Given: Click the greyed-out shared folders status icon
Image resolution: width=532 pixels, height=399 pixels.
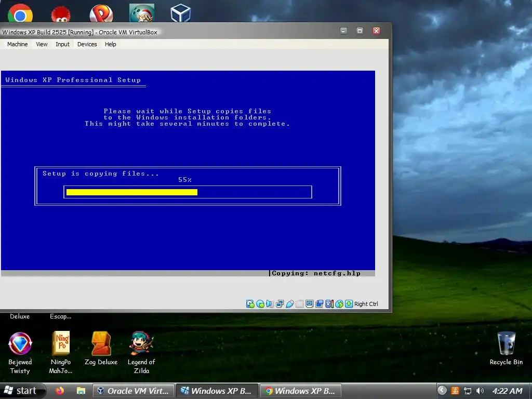Looking at the screenshot, I should (x=299, y=303).
